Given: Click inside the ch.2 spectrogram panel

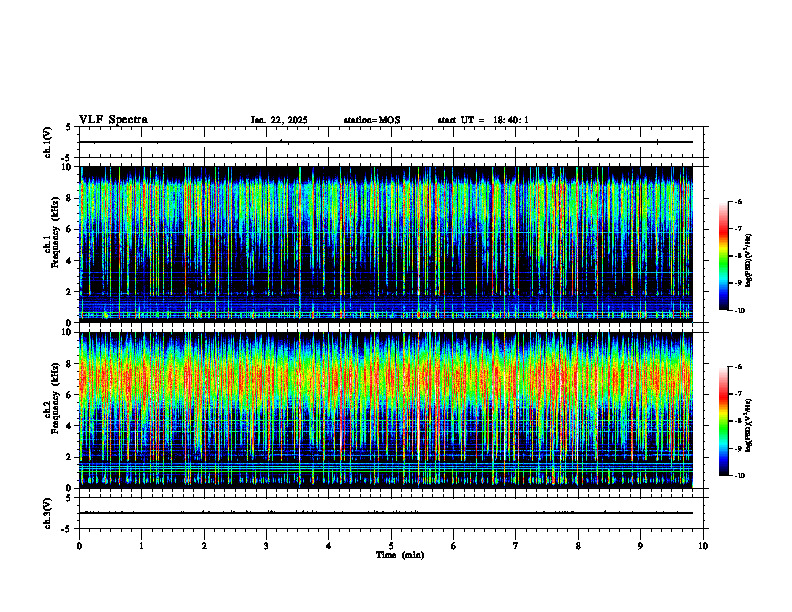Looking at the screenshot, I should click(386, 410).
